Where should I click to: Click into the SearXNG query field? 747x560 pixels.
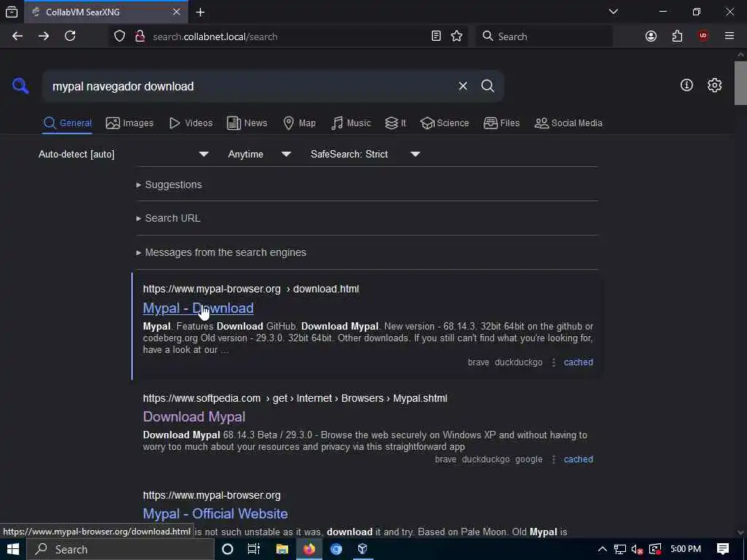coord(248,86)
